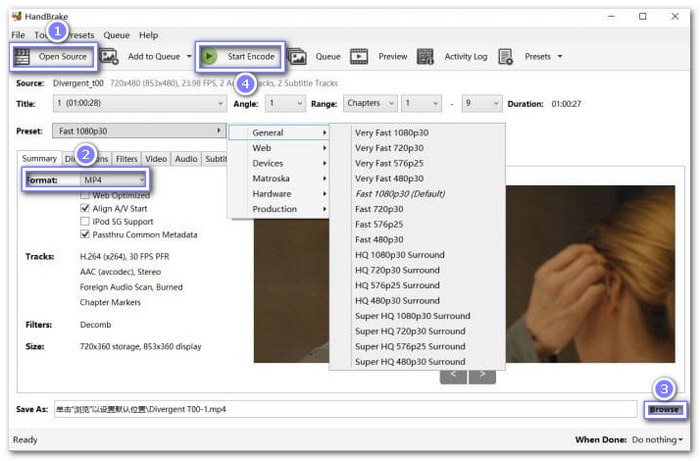Screen dimensions: 700x461
Task: Enable iPod 5G Support checkbox
Action: (x=84, y=221)
